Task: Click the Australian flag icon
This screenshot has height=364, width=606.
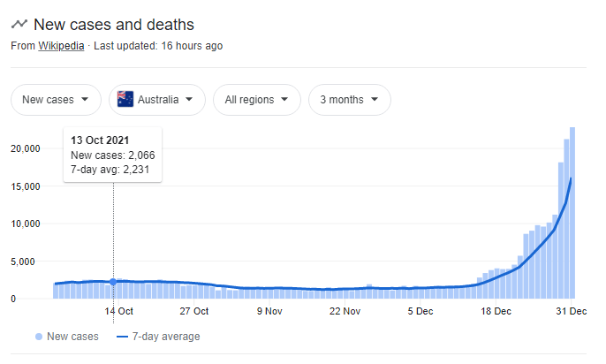Action: (x=125, y=100)
